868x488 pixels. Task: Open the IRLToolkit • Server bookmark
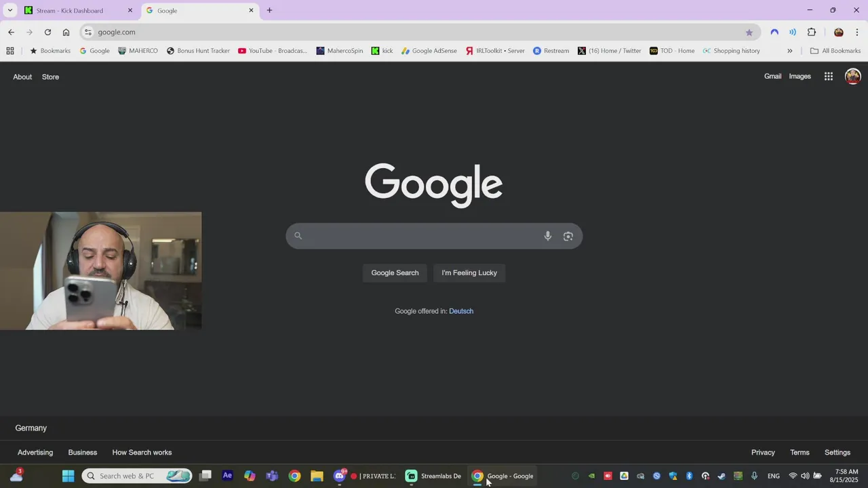coord(495,51)
